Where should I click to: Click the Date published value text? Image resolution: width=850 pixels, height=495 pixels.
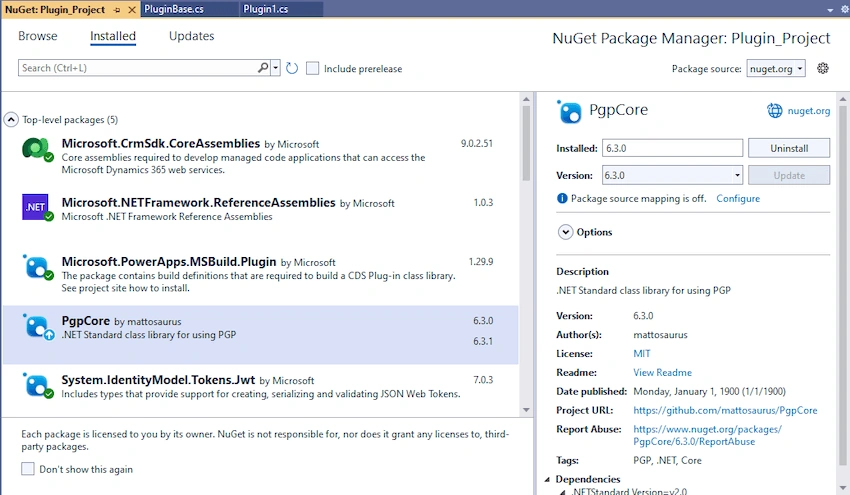coord(709,391)
